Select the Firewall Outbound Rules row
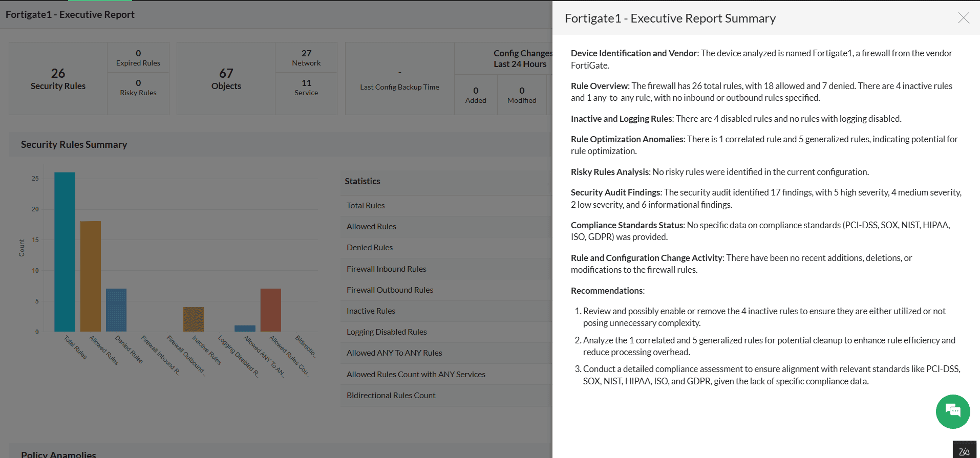Viewport: 980px width, 458px height. [446, 290]
